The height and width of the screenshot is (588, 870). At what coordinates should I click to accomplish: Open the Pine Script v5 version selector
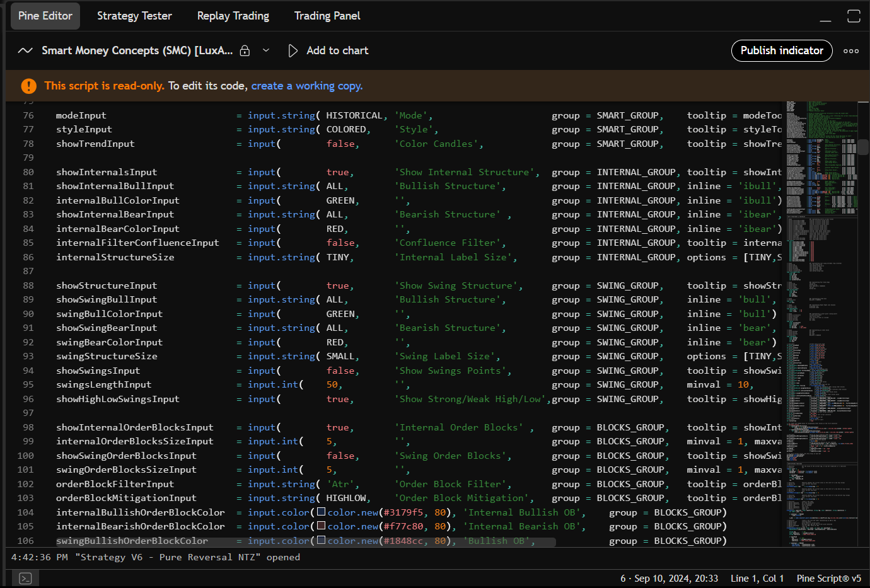pos(828,579)
